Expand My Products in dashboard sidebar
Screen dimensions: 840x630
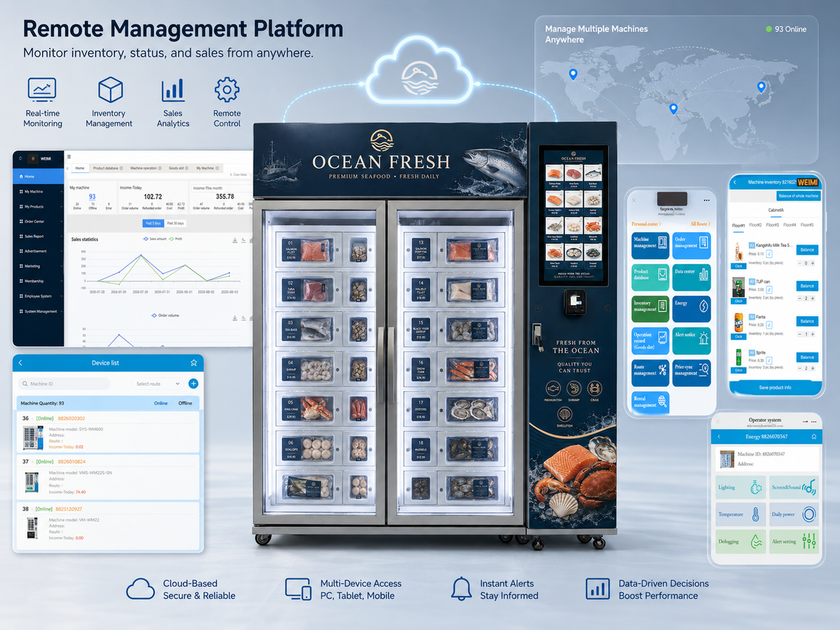coord(38,206)
